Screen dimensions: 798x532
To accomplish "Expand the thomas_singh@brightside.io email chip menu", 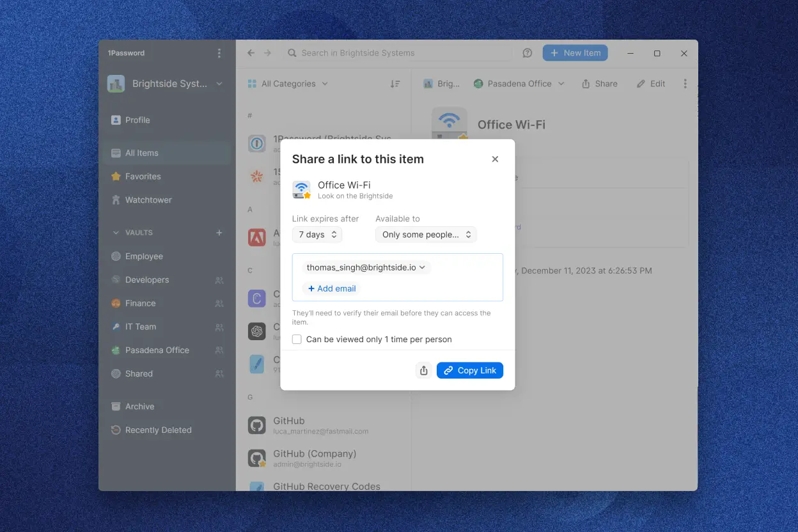I will [366, 268].
